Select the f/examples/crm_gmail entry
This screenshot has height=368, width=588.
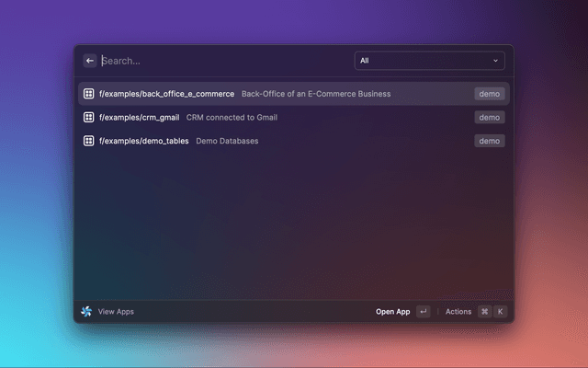[139, 118]
